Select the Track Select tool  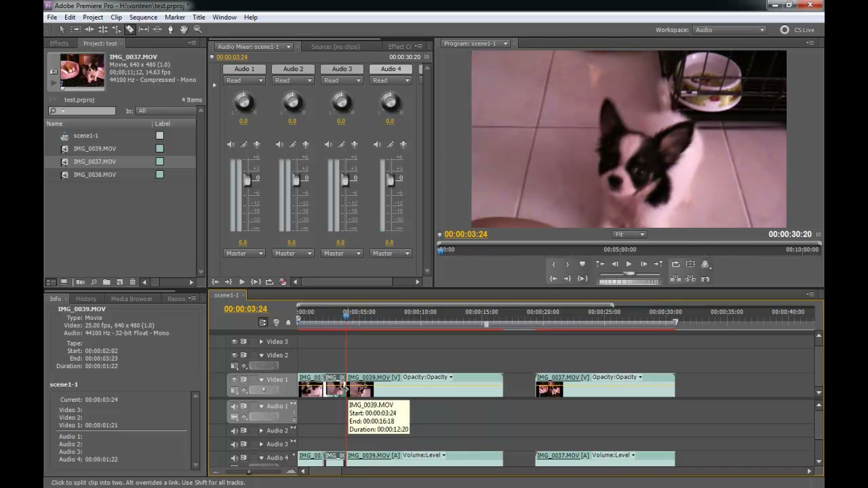pos(75,29)
